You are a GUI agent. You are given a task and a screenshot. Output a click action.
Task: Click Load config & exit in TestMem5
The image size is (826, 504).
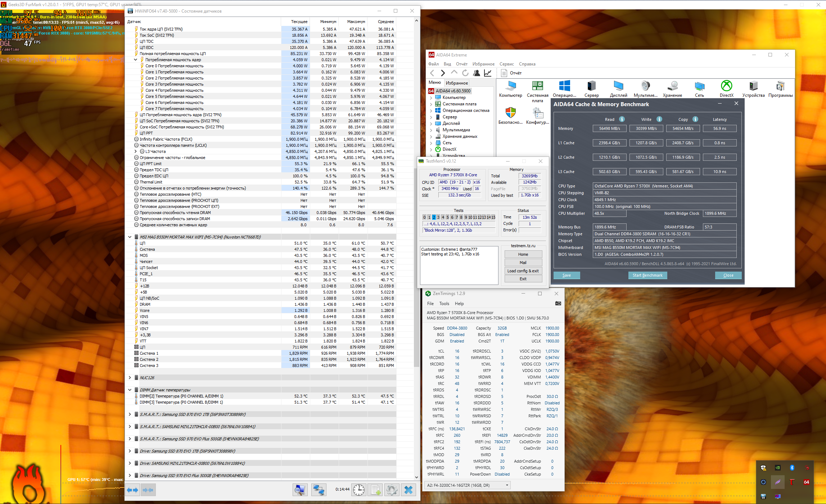[523, 271]
